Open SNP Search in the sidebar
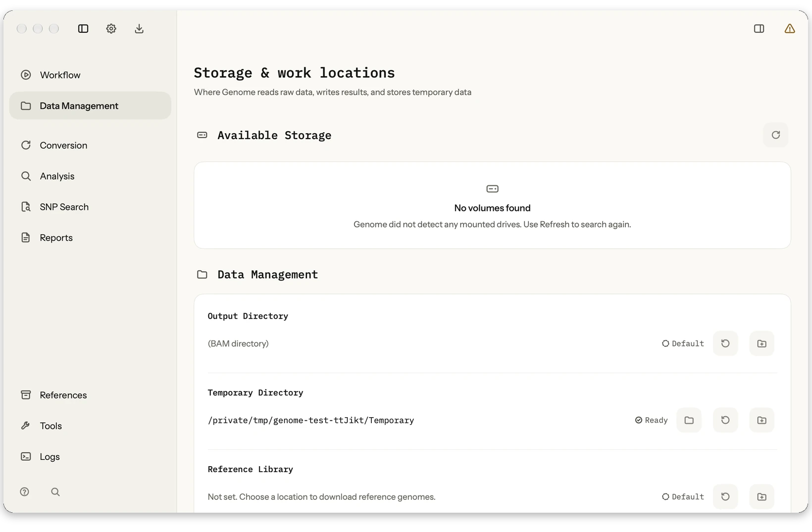The height and width of the screenshot is (532, 812). (90, 207)
